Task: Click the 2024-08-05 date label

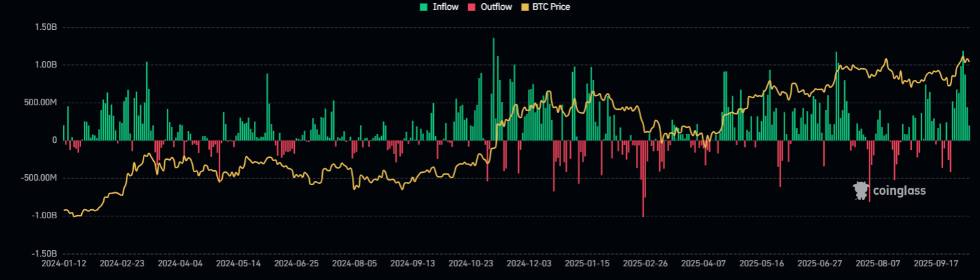Action: click(354, 264)
